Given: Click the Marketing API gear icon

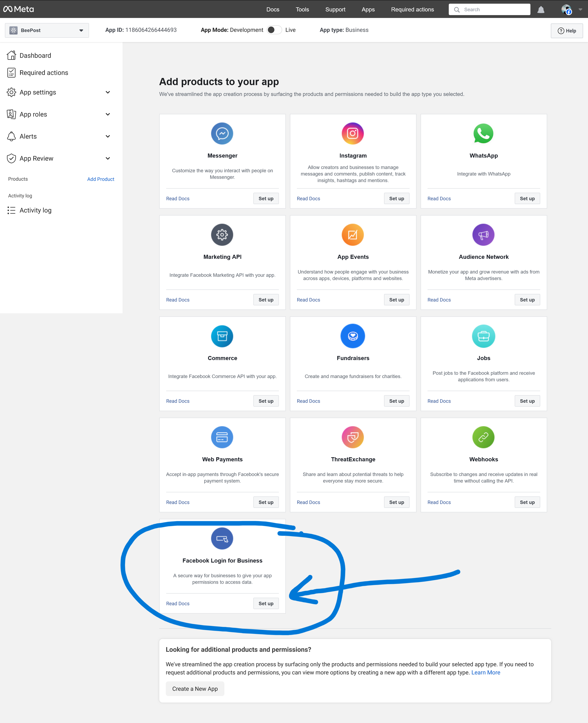Looking at the screenshot, I should (x=222, y=235).
